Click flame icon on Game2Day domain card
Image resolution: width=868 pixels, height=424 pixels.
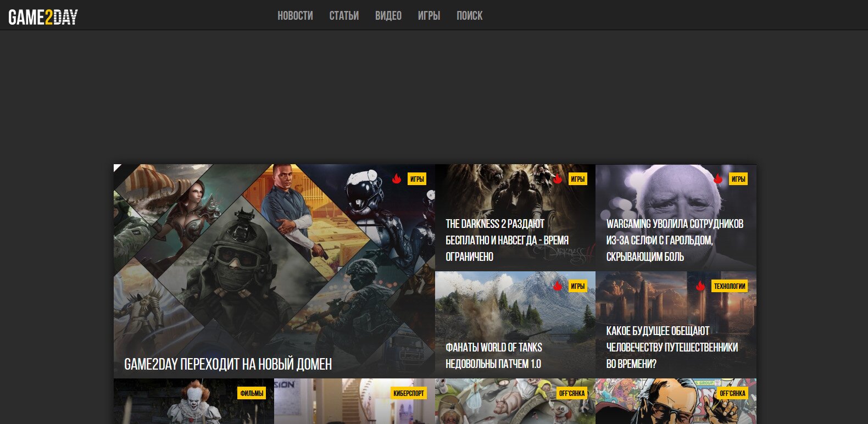[397, 178]
